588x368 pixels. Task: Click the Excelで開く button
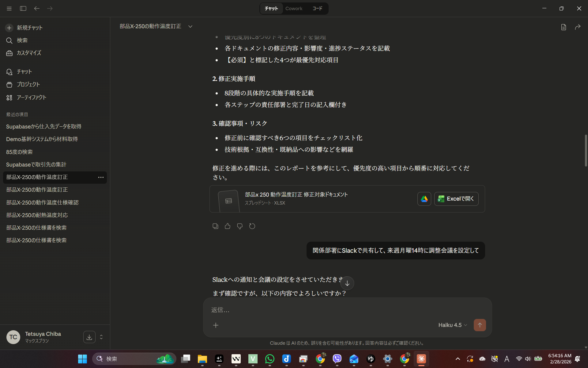[456, 199]
